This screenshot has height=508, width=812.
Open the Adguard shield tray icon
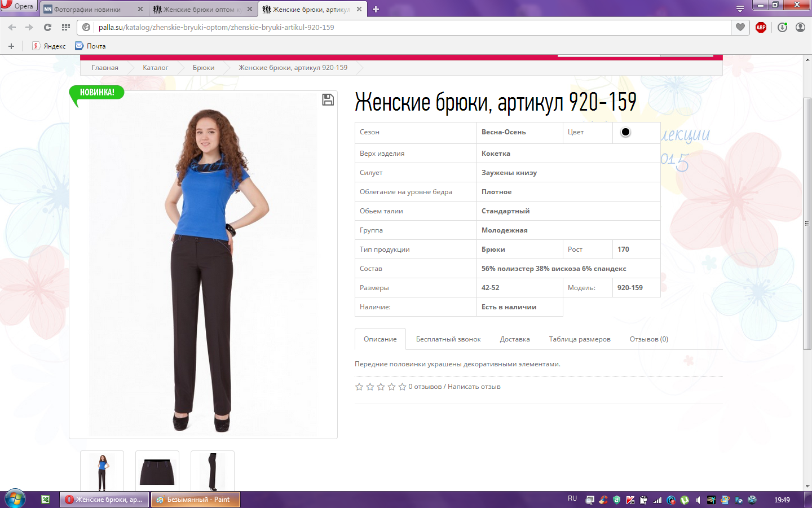point(617,500)
